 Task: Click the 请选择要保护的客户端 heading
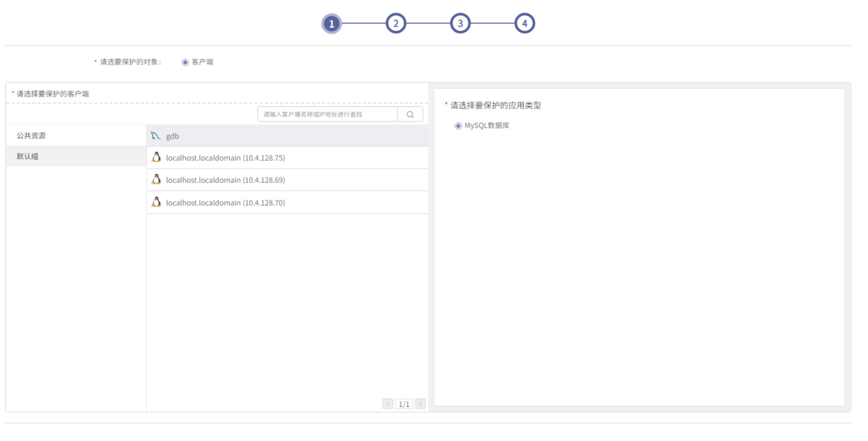[53, 94]
